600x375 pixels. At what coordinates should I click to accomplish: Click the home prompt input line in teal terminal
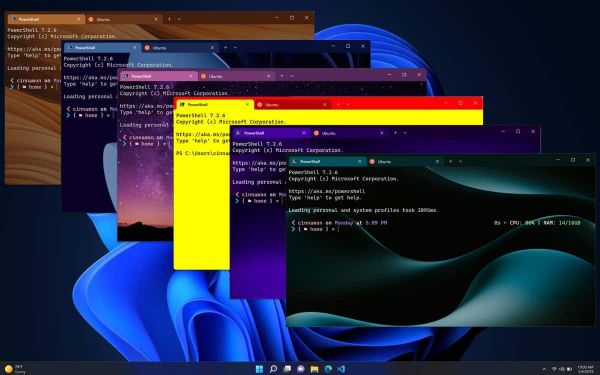315,229
